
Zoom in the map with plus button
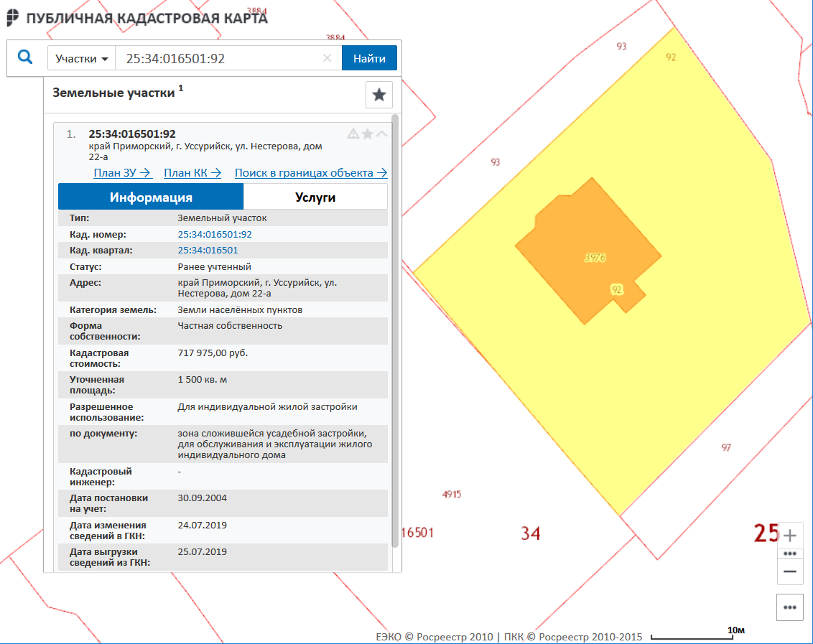[790, 536]
